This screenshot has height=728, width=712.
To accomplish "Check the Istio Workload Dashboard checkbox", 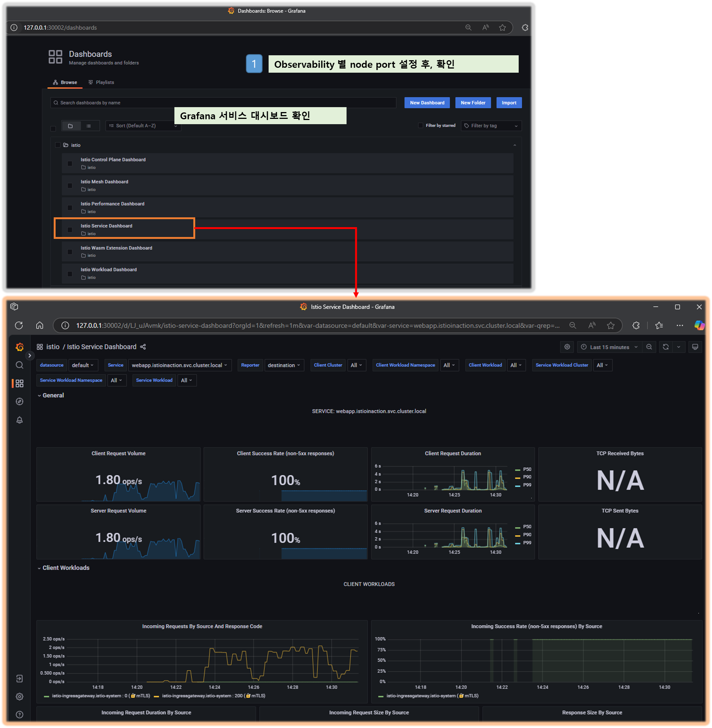I will point(70,274).
